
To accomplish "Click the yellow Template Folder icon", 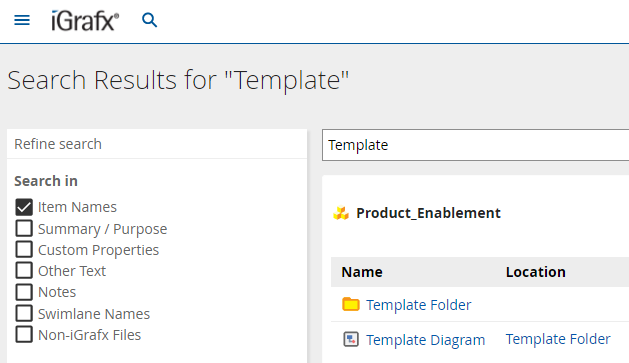I will (351, 304).
